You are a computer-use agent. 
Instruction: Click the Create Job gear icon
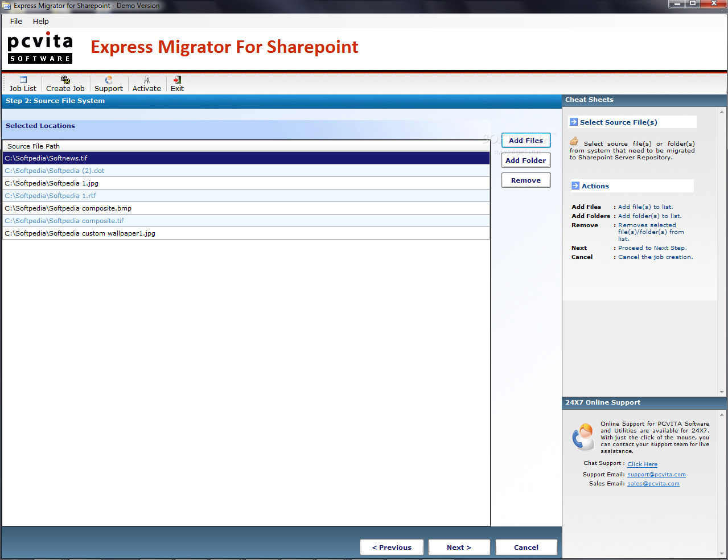pyautogui.click(x=65, y=80)
